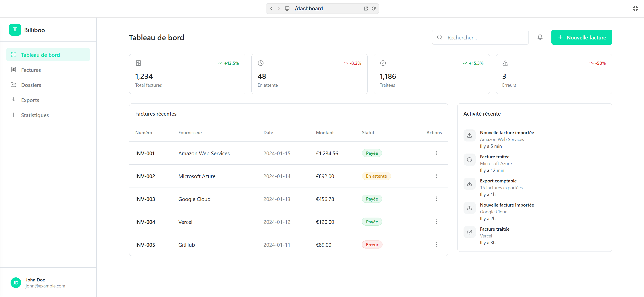Open actions menu for Google Cloud invoice
This screenshot has height=297, width=644.
pos(436,199)
